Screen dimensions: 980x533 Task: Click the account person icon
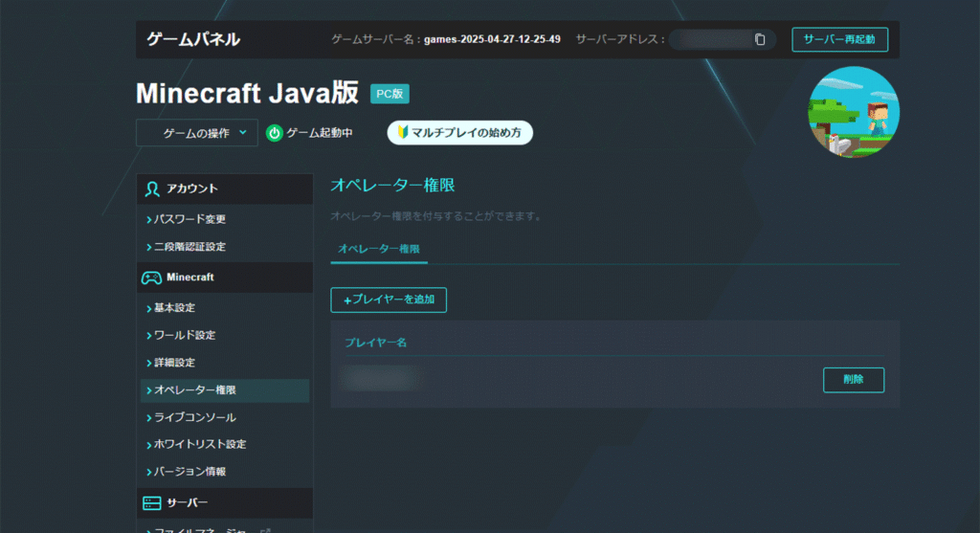(152, 189)
